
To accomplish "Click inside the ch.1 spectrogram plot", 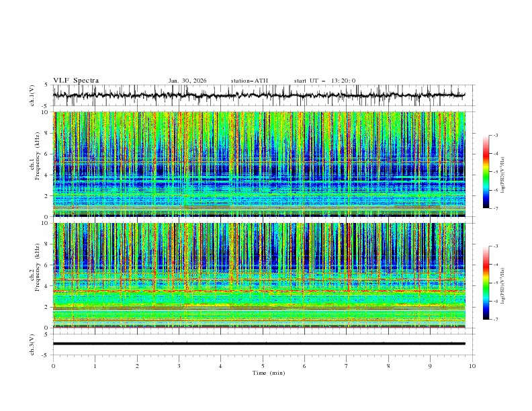I will 262,164.
